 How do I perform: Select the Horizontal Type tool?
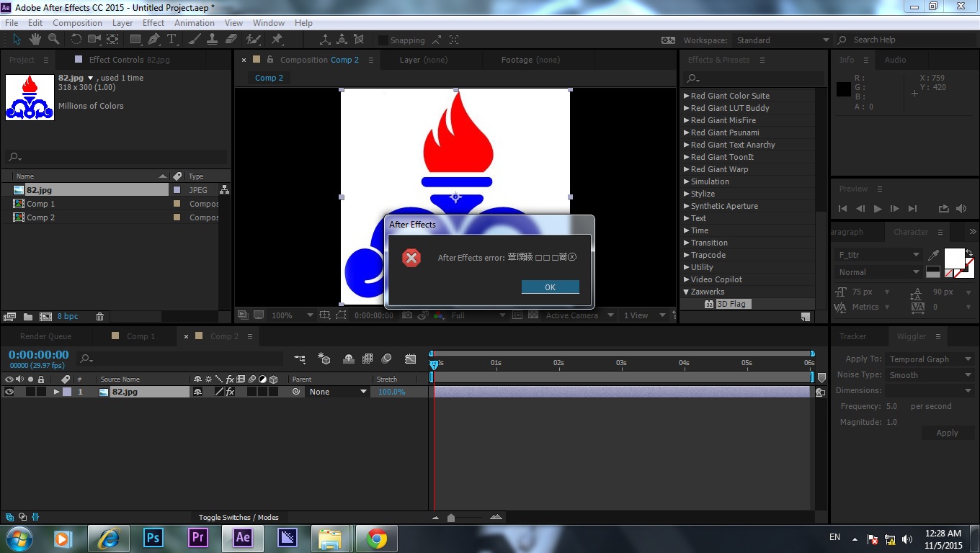(x=171, y=40)
